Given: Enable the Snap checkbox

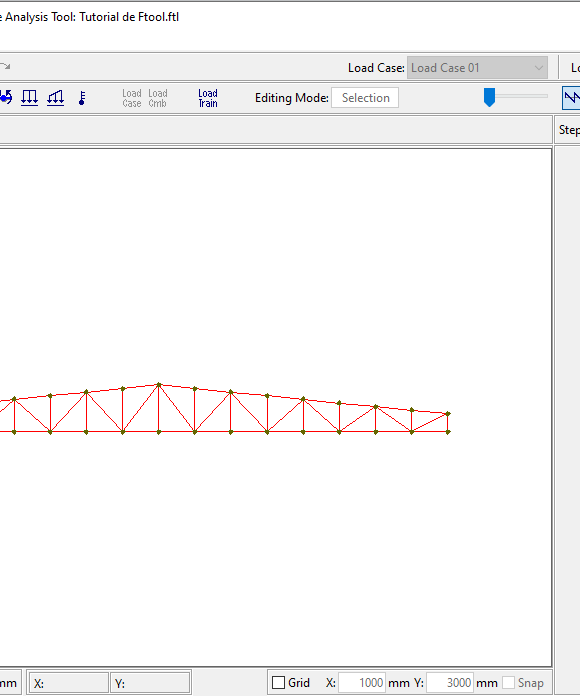Looking at the screenshot, I should 509,682.
